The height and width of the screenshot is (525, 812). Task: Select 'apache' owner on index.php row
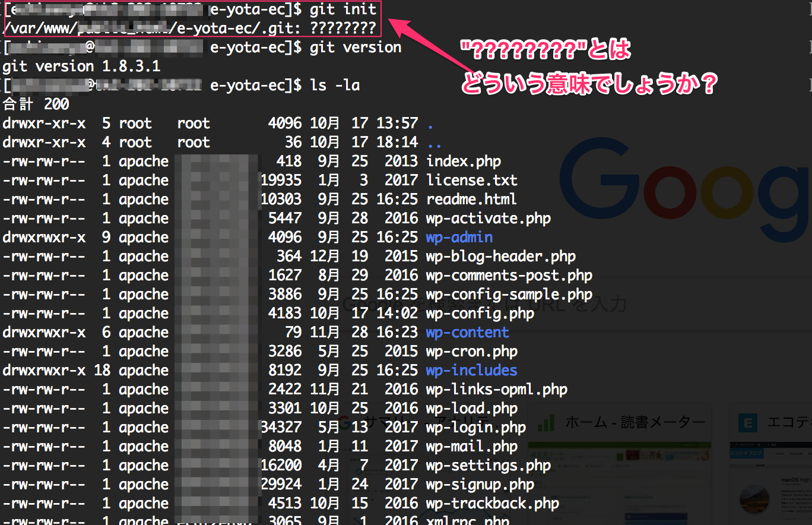click(x=144, y=162)
